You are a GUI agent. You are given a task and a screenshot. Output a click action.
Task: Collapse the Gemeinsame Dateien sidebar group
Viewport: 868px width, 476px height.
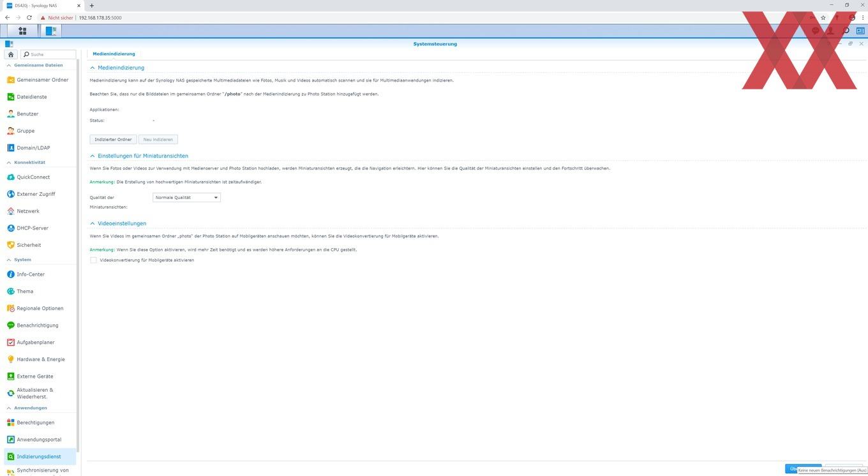pyautogui.click(x=9, y=65)
